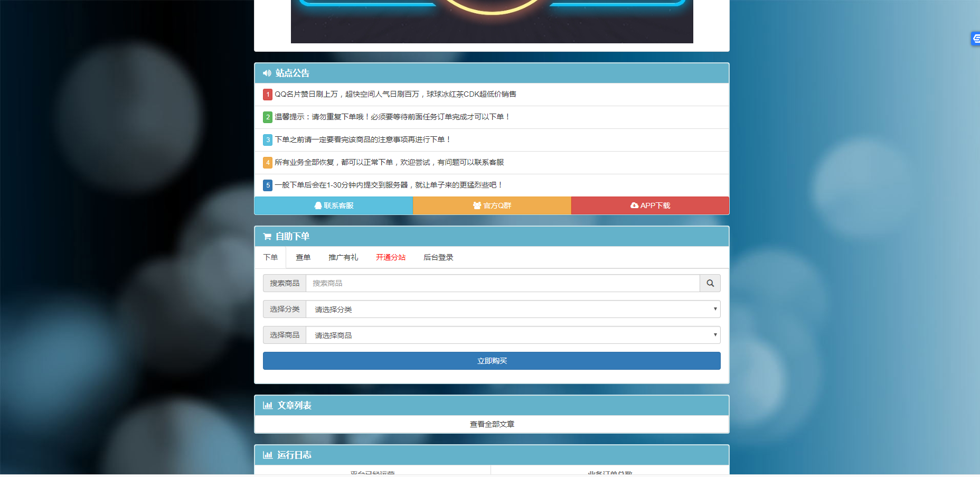Click the chart icon beside 运行日志

tap(268, 455)
